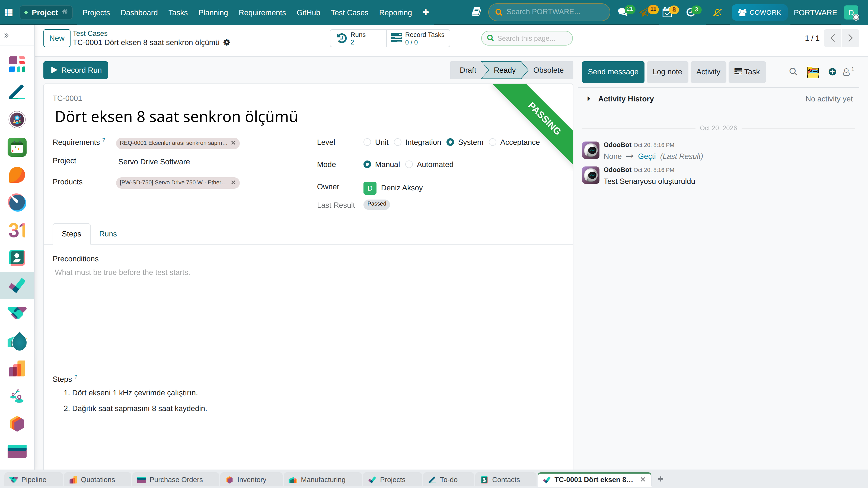Search chatter messages magnifier icon
The height and width of the screenshot is (488, 868).
[793, 72]
